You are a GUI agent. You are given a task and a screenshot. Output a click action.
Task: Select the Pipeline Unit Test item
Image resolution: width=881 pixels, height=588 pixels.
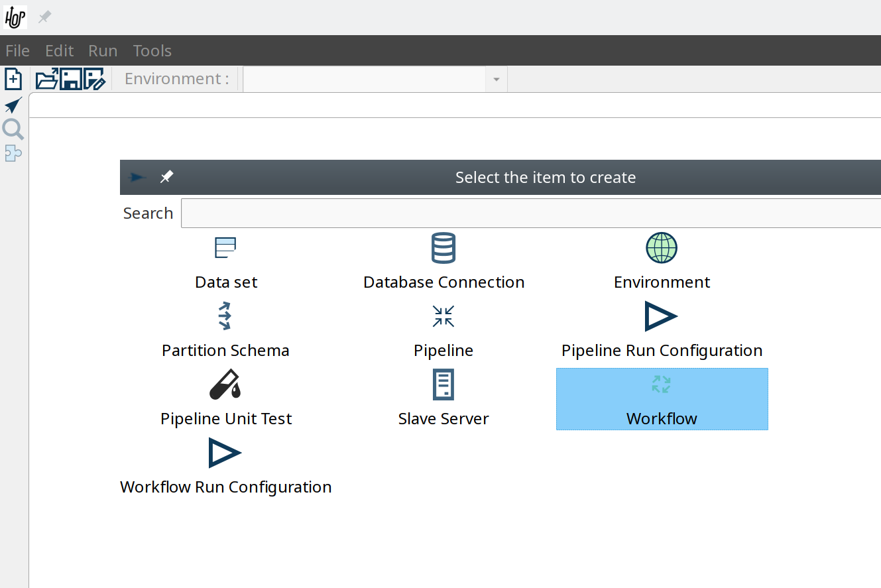(x=225, y=398)
